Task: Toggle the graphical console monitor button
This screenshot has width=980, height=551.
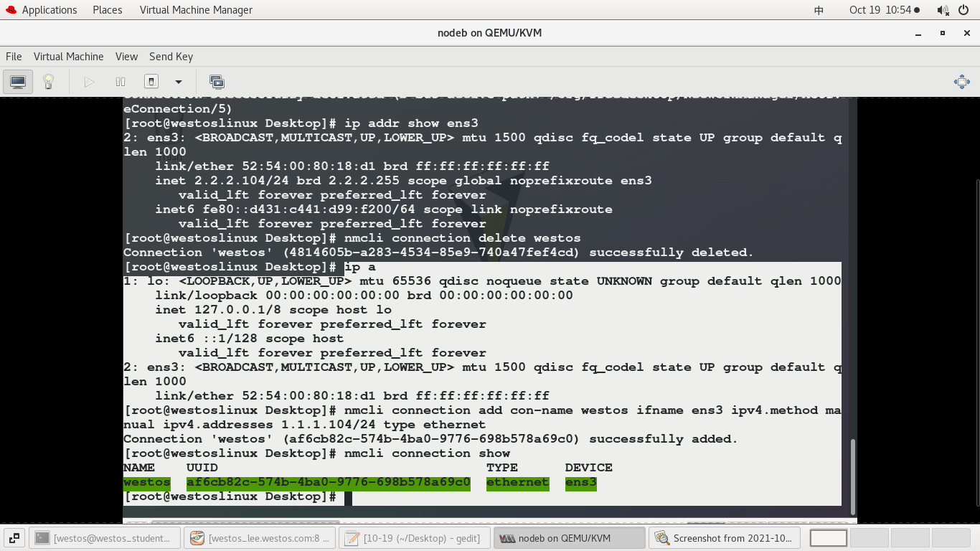Action: tap(16, 81)
